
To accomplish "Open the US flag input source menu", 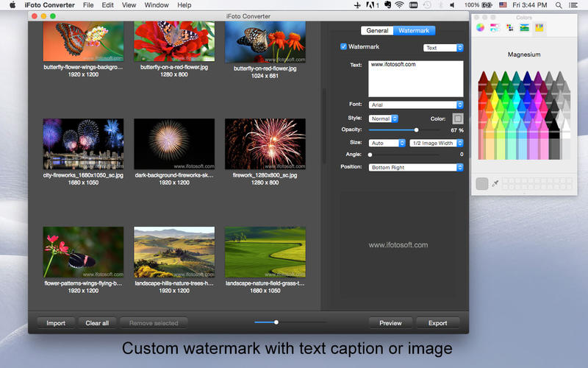I will [x=503, y=5].
